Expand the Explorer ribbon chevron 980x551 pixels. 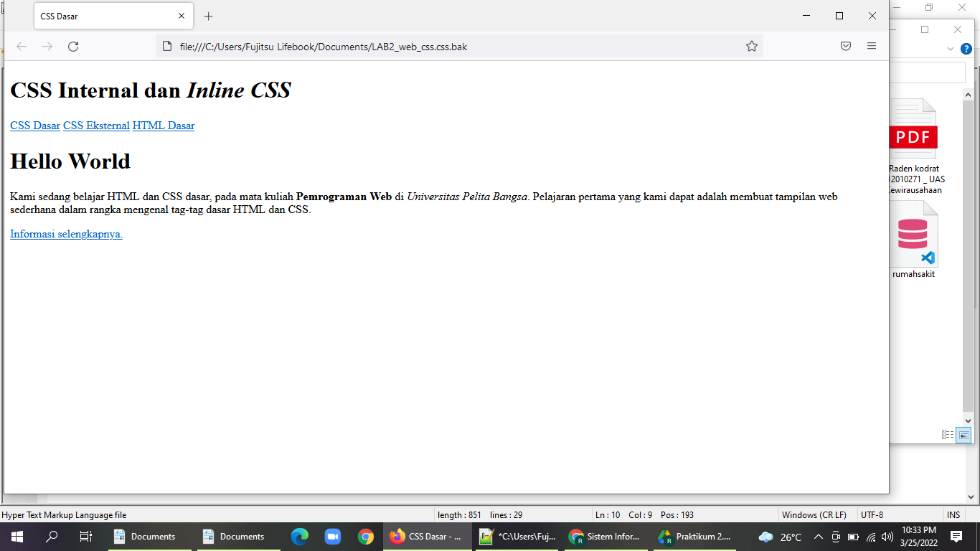click(x=951, y=49)
